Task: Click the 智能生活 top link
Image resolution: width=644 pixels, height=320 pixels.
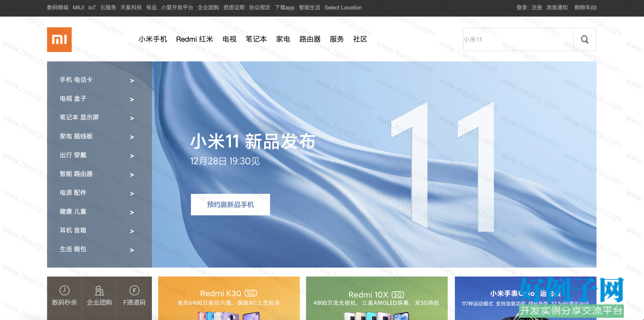Action: click(309, 7)
